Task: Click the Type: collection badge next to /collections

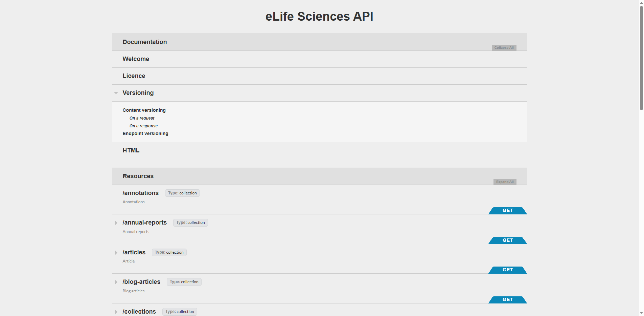Action: 180,311
